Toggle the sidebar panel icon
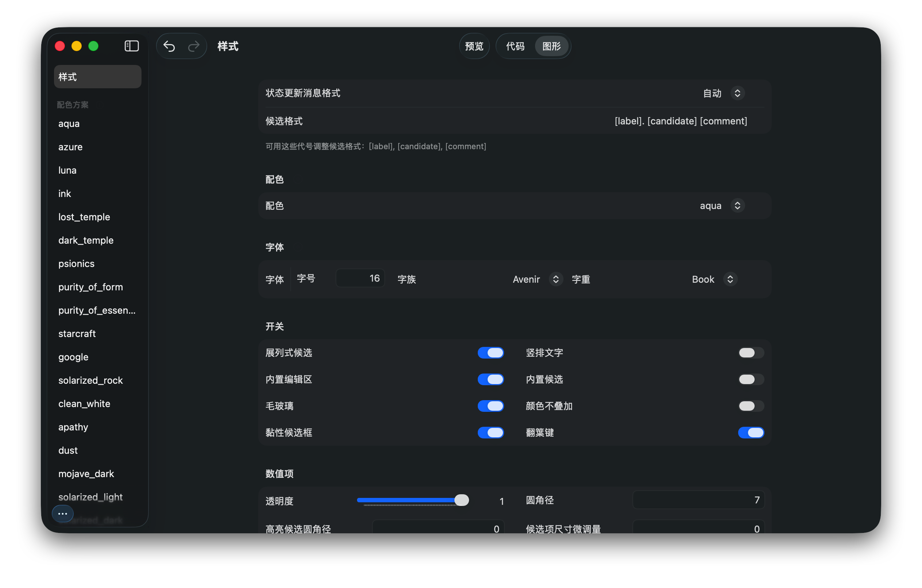922x588 pixels. (132, 46)
